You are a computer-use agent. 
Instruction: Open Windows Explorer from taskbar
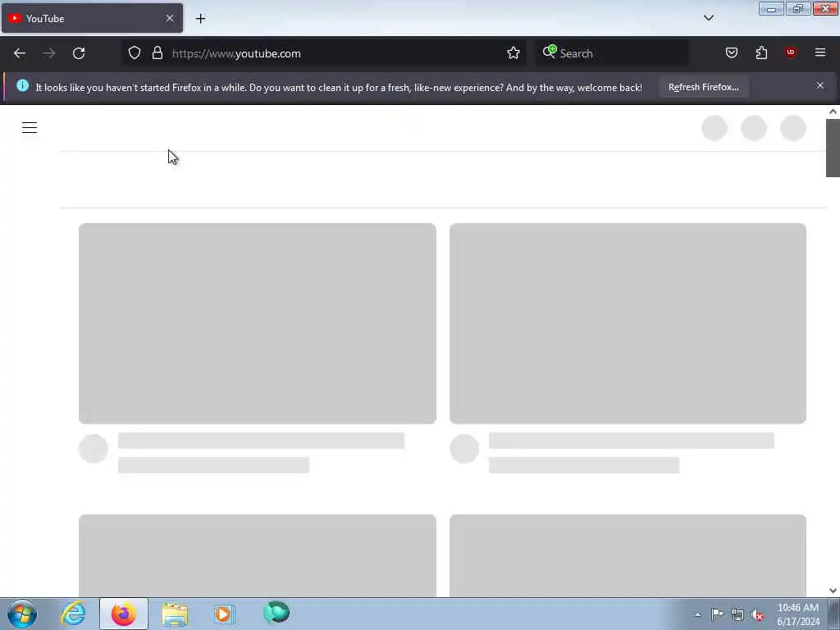pos(175,614)
